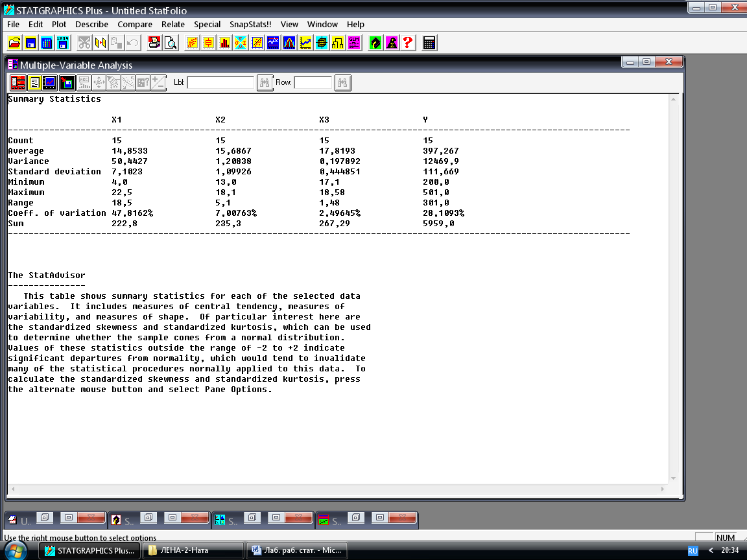Screen dimensions: 747x560
Task: Open the Edit menu
Action: pos(35,24)
